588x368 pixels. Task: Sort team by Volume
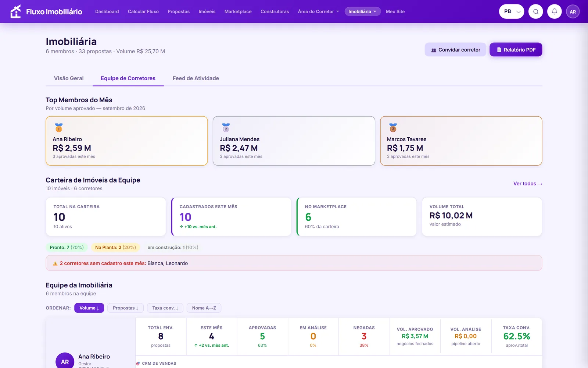tap(89, 308)
